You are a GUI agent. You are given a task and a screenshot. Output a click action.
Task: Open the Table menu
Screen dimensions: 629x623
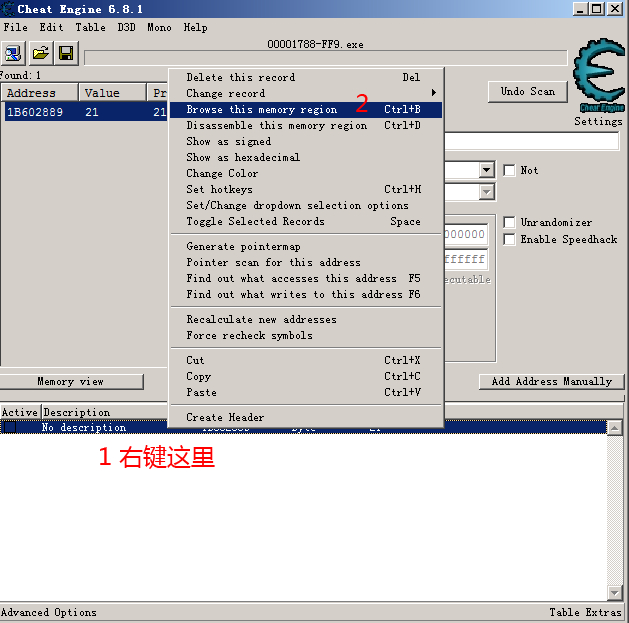click(x=91, y=27)
